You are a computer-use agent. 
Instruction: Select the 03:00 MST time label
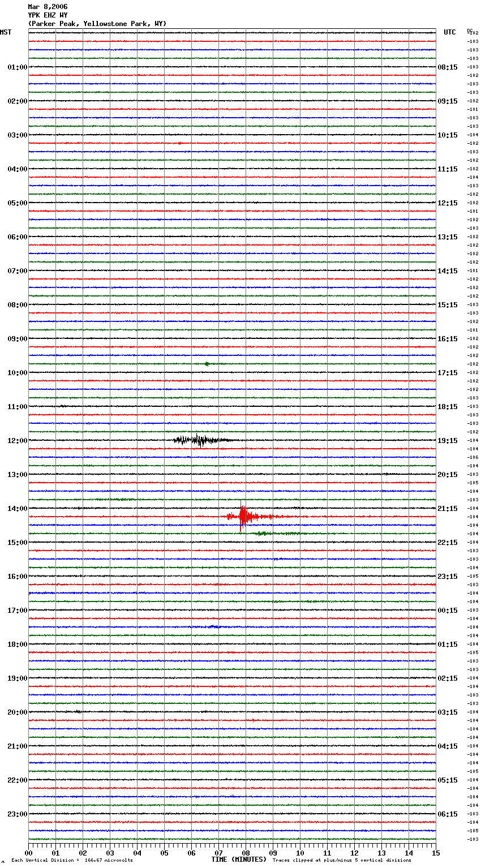point(17,135)
